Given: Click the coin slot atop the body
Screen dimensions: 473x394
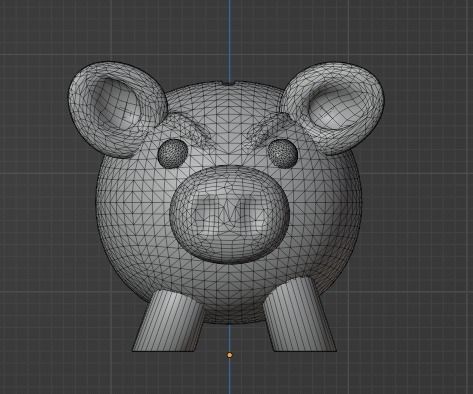Looking at the screenshot, I should pos(229,82).
